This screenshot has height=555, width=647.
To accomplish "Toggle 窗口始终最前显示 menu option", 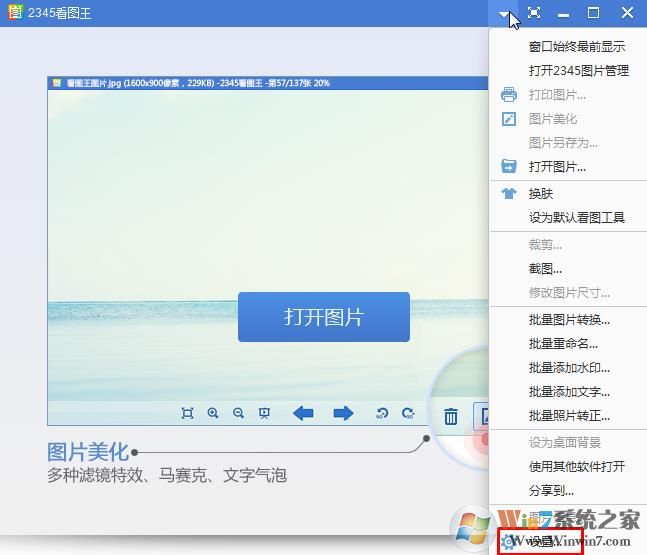I will click(x=576, y=46).
